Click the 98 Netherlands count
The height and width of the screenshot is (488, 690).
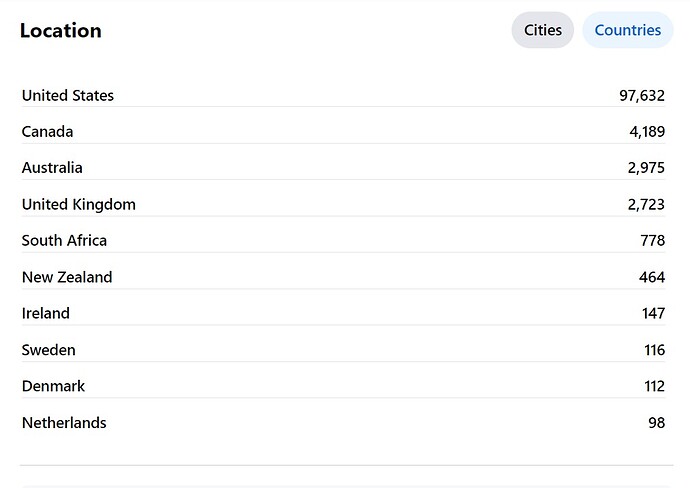click(656, 423)
